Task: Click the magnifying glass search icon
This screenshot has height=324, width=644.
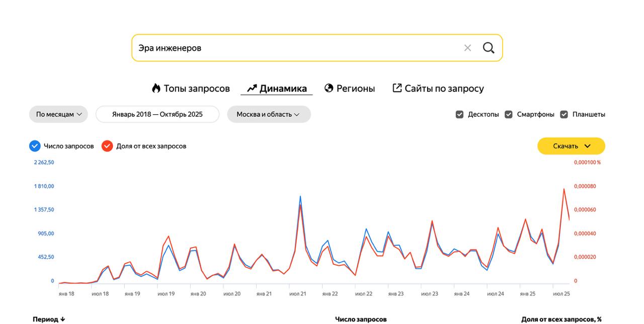Action: coord(489,48)
